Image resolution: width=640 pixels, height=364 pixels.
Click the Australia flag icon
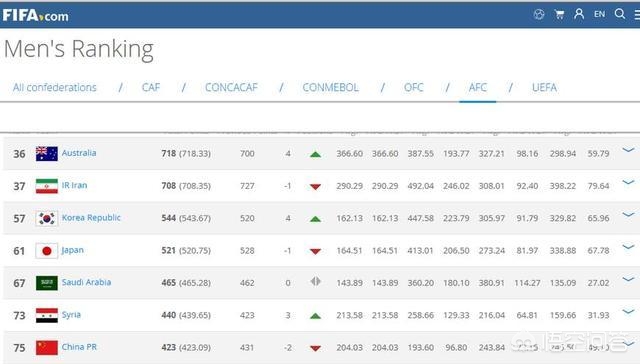[x=47, y=154]
